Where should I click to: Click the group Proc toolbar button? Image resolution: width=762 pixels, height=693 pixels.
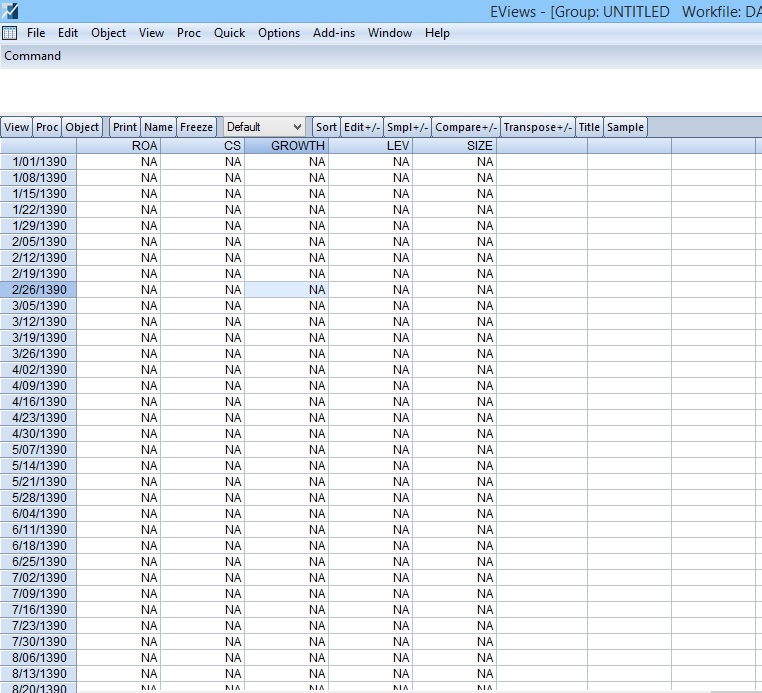coord(47,127)
